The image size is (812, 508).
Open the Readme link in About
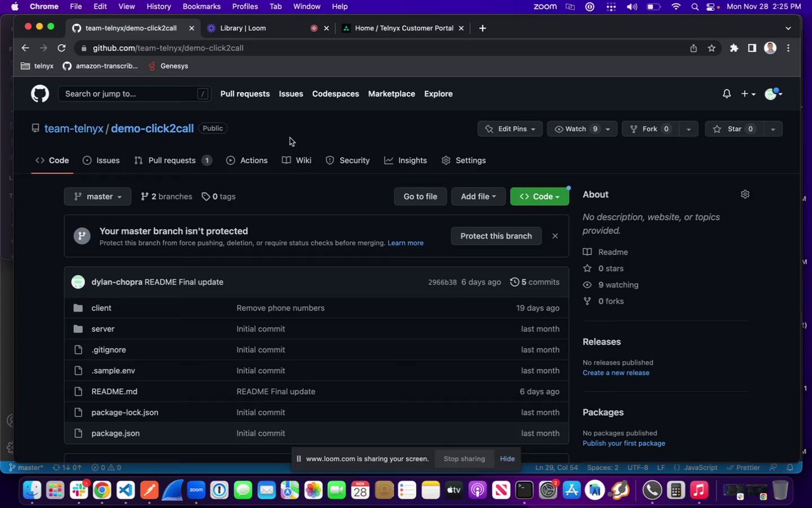(606, 252)
